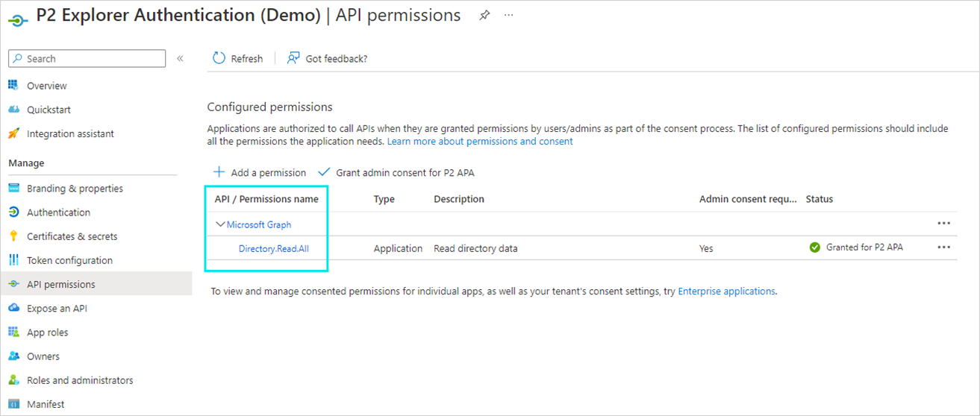
Task: Click the Overview icon in sidebar
Action: point(13,86)
